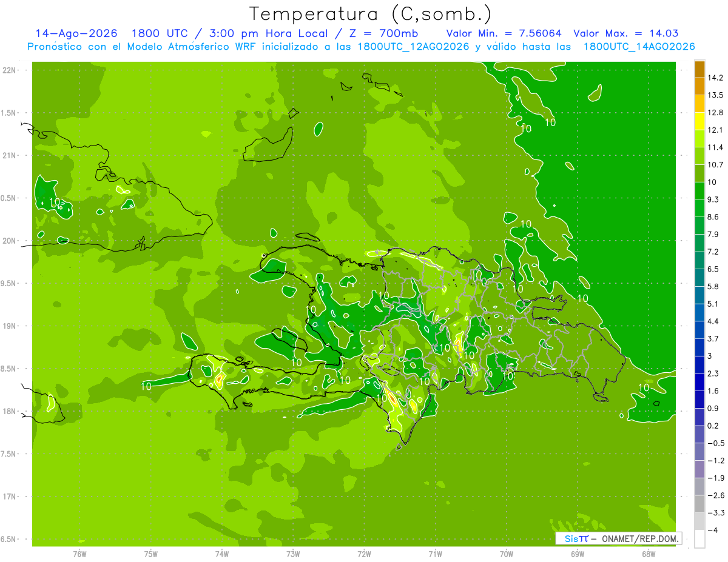
Task: Click the 'Valor Min. = 7.56064' readout
Action: click(504, 33)
